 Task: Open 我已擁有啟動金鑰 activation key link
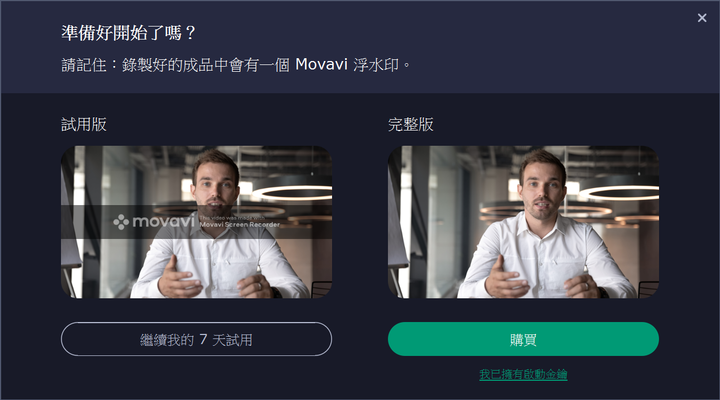(523, 374)
